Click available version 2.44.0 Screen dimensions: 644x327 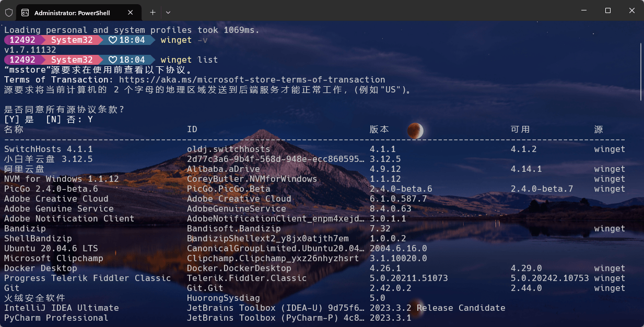[x=526, y=288]
